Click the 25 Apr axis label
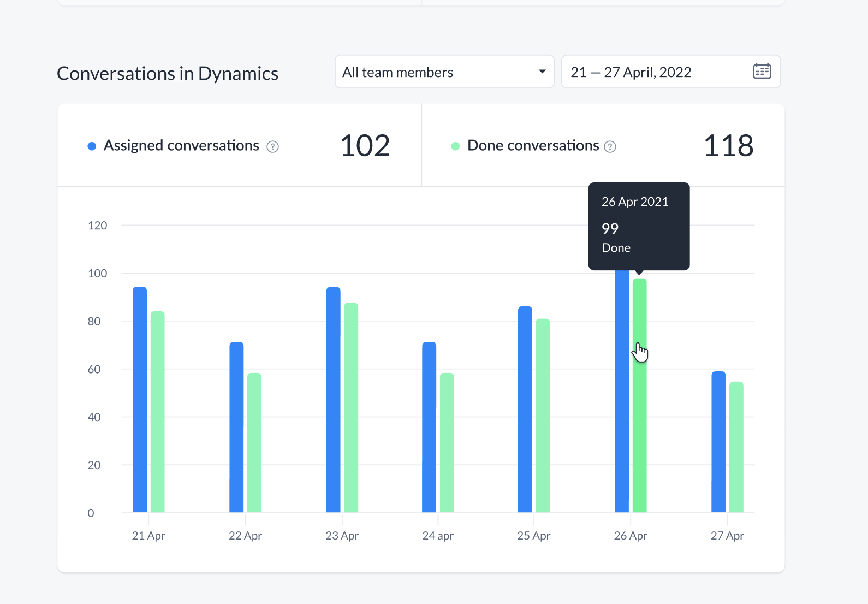The image size is (868, 604). [x=534, y=536]
